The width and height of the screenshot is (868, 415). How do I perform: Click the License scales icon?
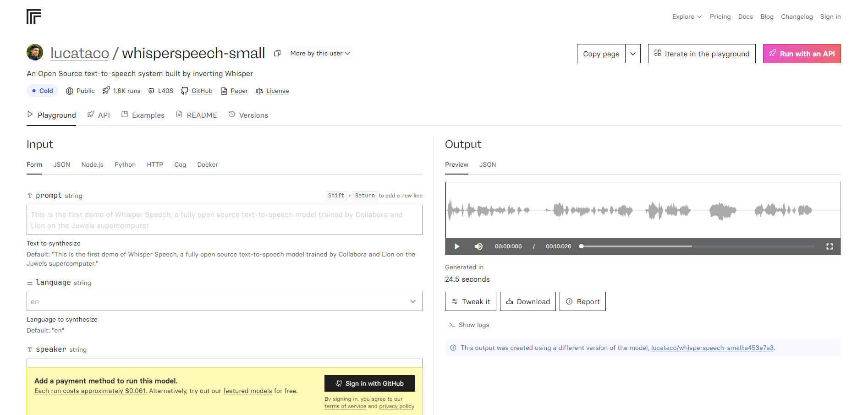(259, 91)
